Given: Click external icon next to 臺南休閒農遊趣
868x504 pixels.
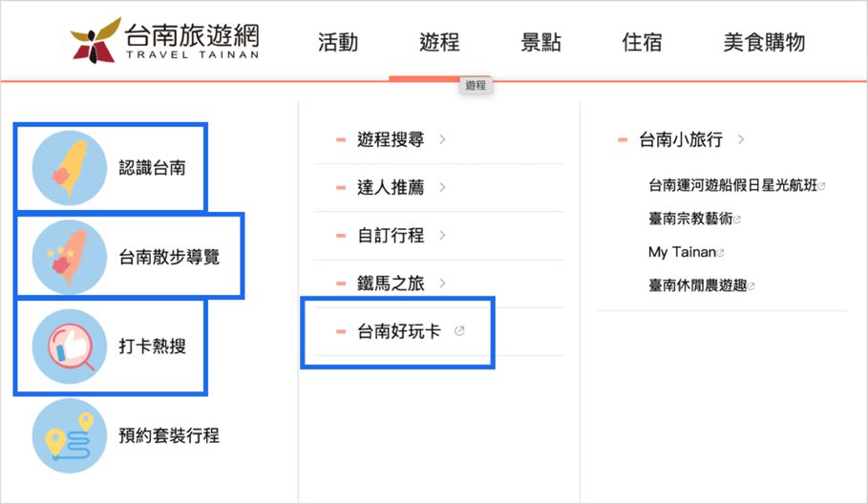Looking at the screenshot, I should pyautogui.click(x=751, y=286).
